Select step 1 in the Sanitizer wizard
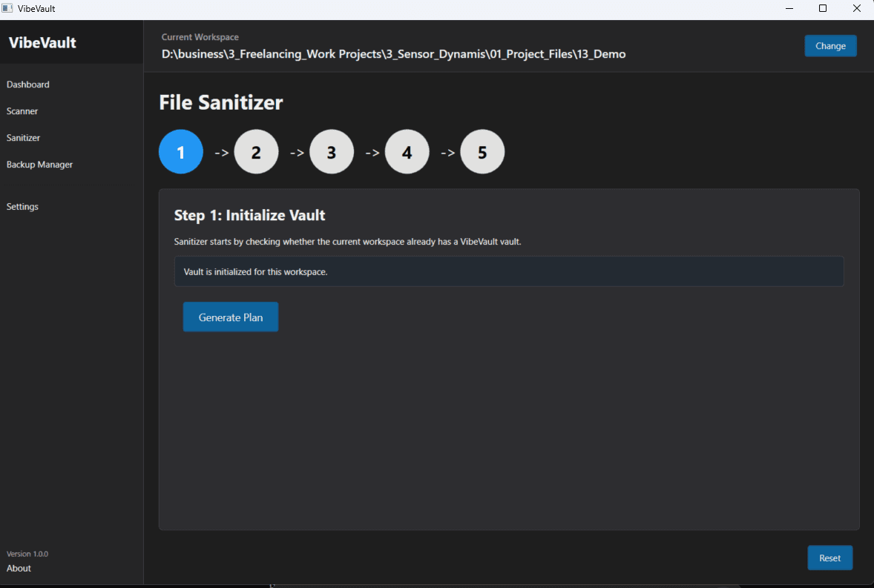The width and height of the screenshot is (874, 588). (180, 151)
